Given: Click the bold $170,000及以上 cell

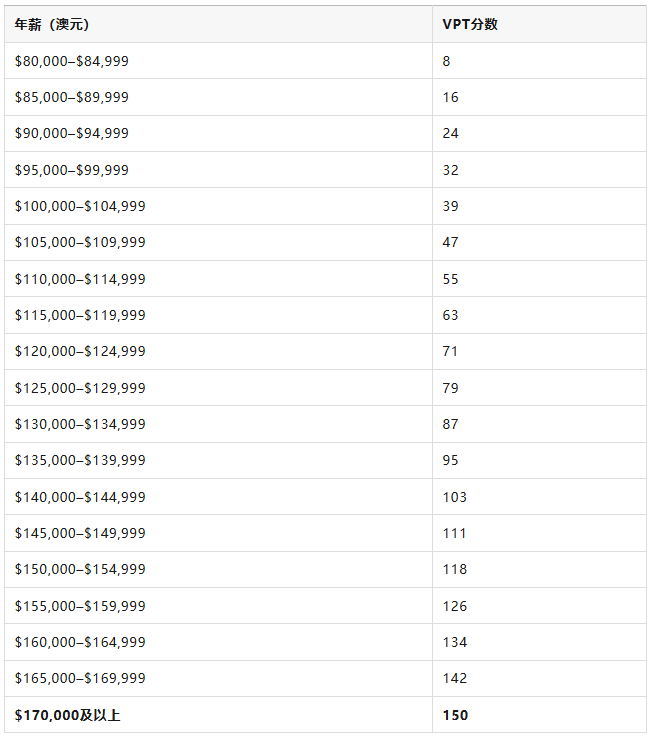Looking at the screenshot, I should coord(218,715).
